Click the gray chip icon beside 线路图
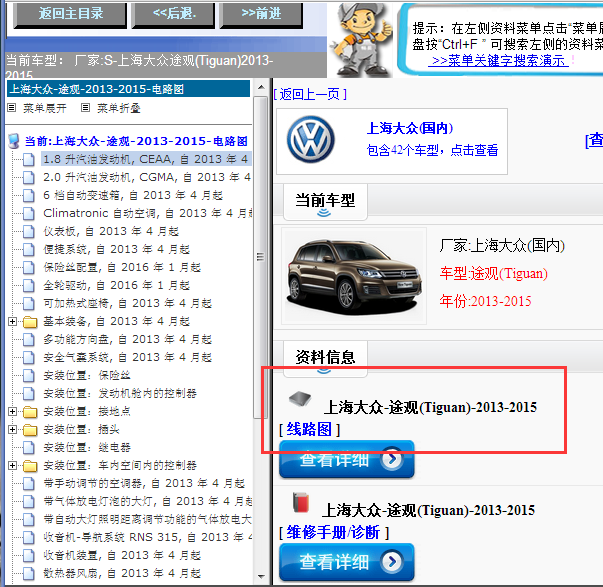This screenshot has height=587, width=603. tap(300, 399)
